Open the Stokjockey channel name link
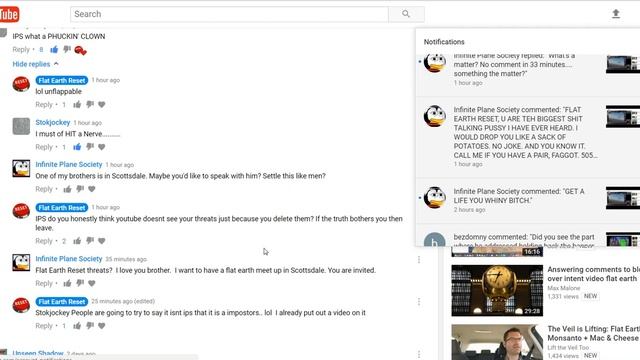 tap(53, 122)
